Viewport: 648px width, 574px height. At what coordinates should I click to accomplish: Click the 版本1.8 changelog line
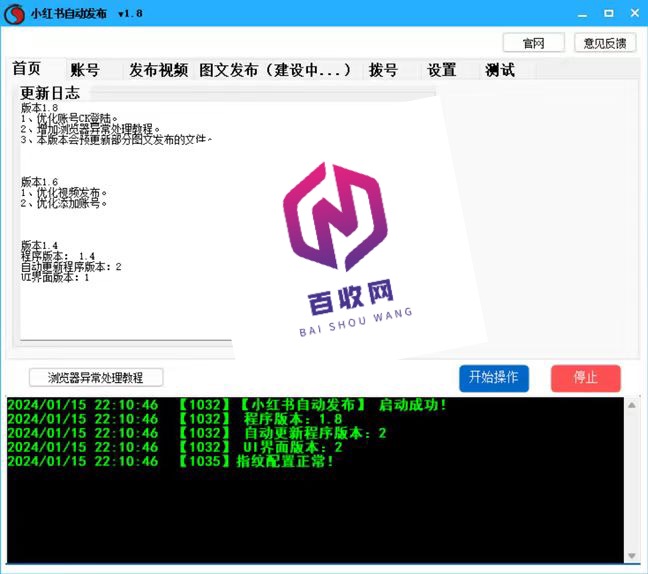[x=39, y=108]
